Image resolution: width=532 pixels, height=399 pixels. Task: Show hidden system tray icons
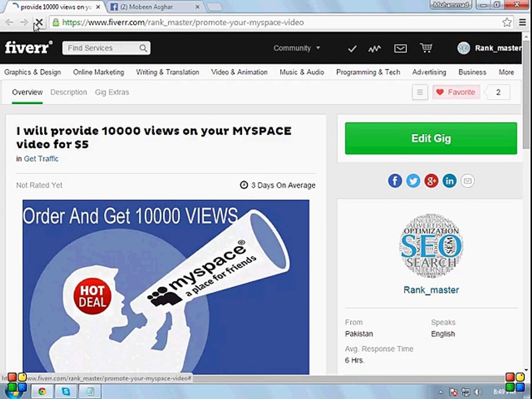point(440,392)
